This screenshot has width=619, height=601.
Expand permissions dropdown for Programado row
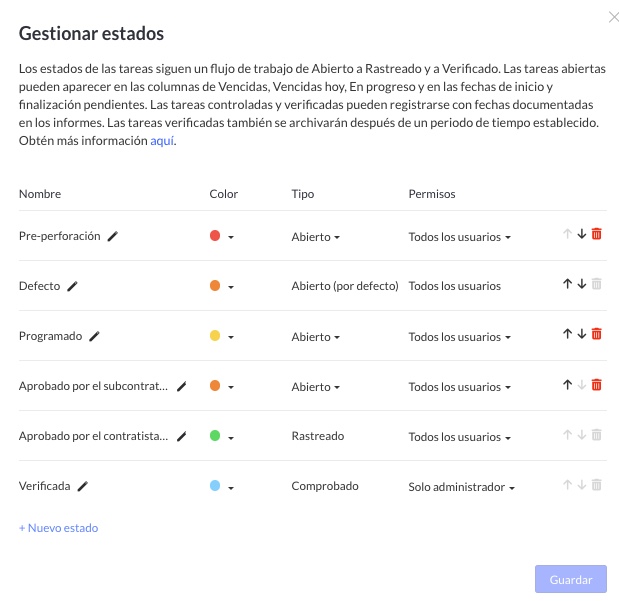click(460, 337)
